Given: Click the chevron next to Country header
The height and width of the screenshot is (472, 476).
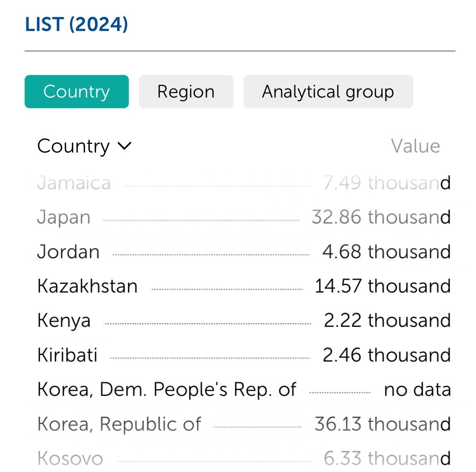Looking at the screenshot, I should [124, 146].
